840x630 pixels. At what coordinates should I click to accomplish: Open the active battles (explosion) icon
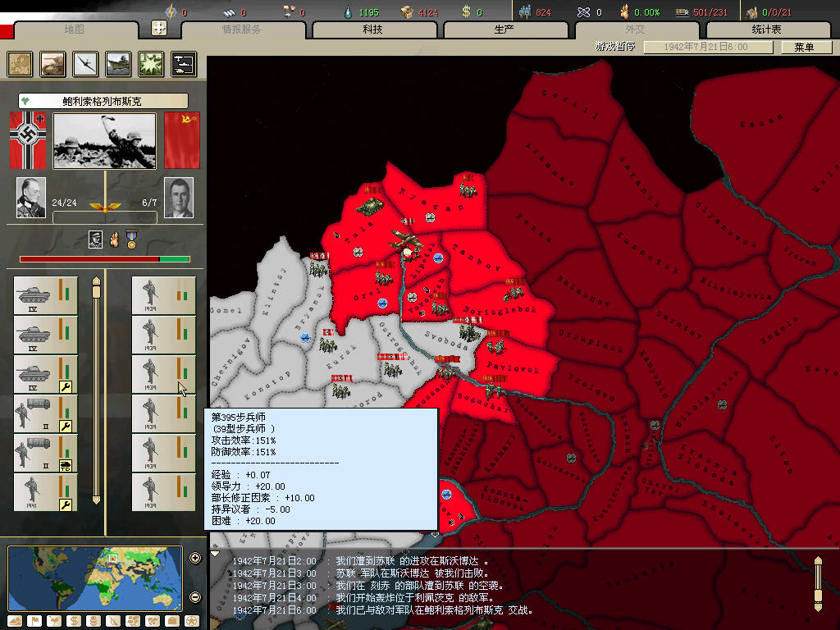pyautogui.click(x=151, y=64)
